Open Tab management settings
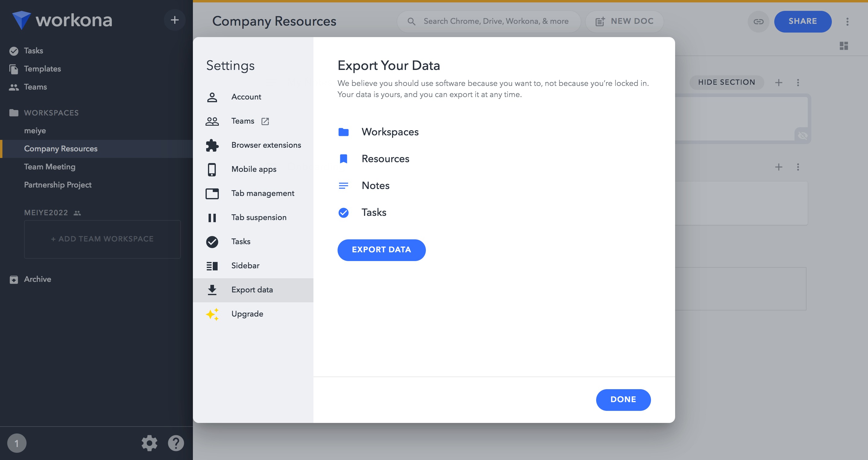The image size is (868, 460). pyautogui.click(x=253, y=194)
